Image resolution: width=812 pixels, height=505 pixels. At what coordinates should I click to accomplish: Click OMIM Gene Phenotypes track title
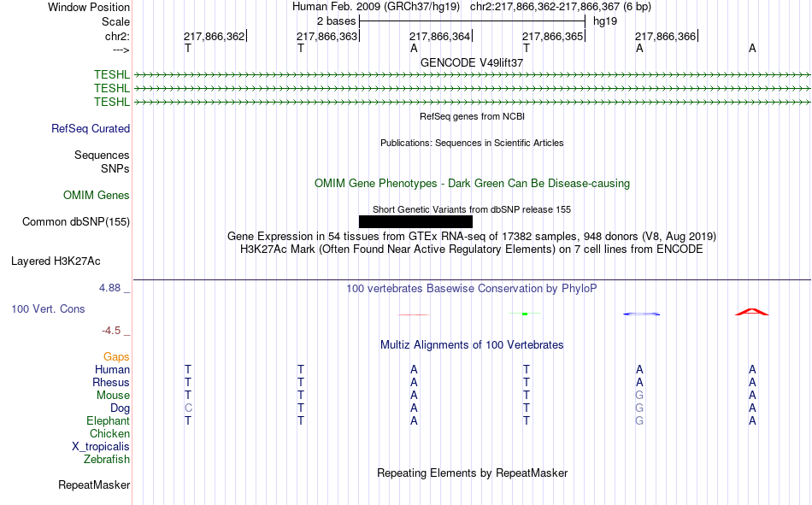pos(473,184)
